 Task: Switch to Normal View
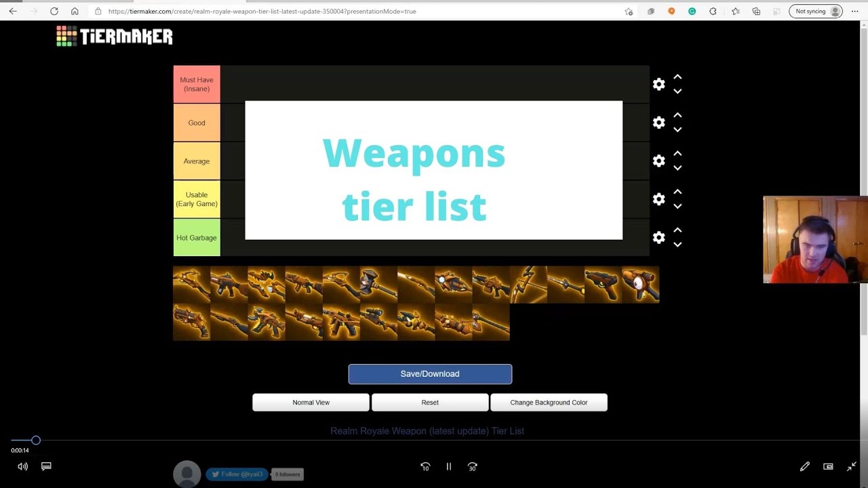point(311,403)
